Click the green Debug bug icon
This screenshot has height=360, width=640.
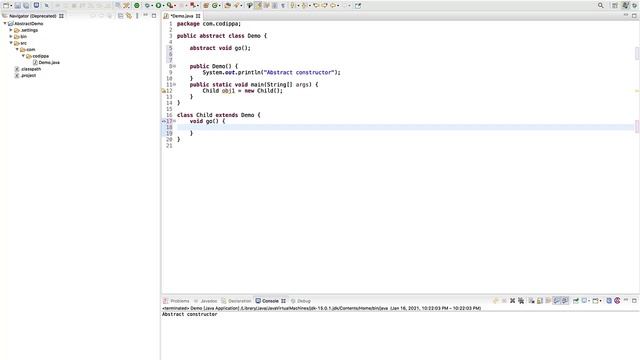point(147,5)
